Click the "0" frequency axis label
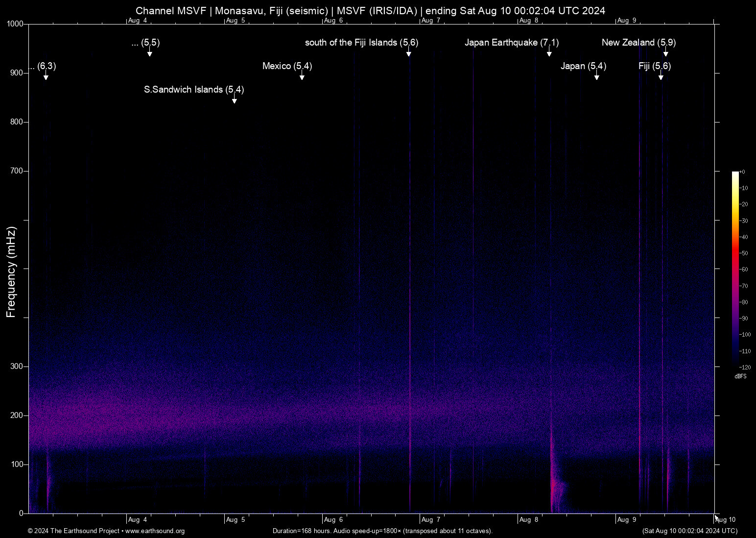This screenshot has width=756, height=538. (22, 514)
